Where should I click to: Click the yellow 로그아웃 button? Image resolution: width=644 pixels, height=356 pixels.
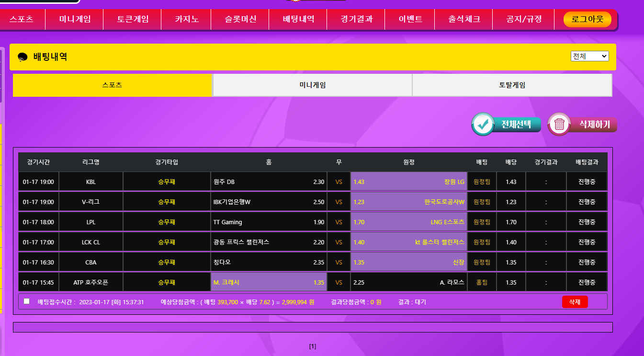[x=587, y=20]
